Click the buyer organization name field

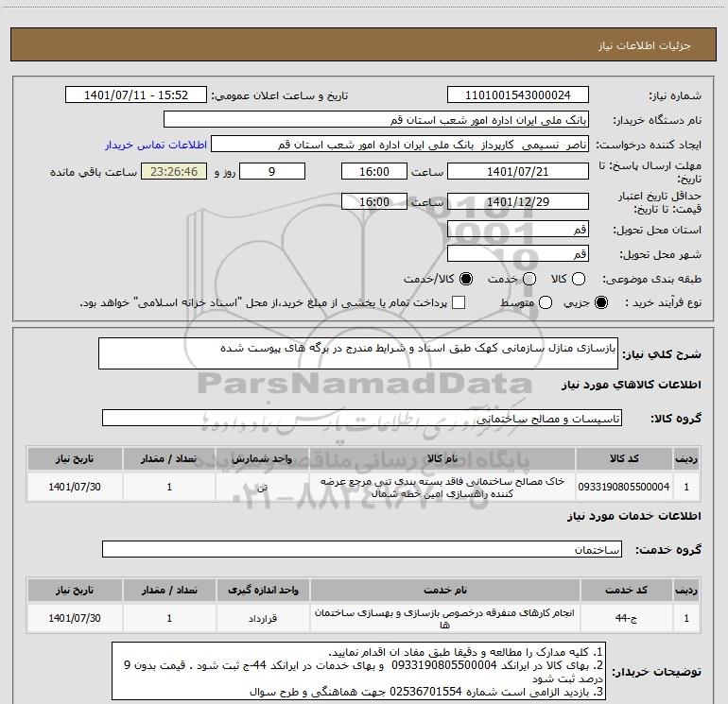[x=376, y=120]
